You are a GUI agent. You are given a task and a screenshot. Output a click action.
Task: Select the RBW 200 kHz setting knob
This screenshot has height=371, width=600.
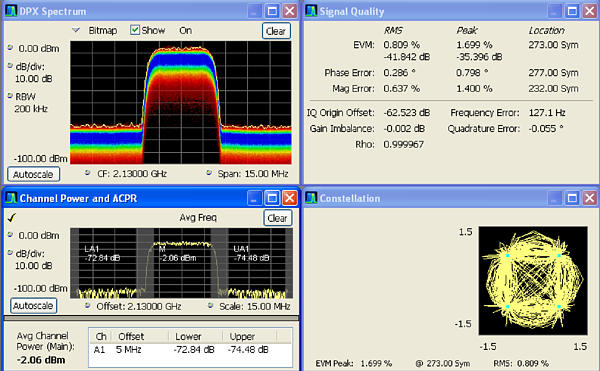(x=10, y=96)
